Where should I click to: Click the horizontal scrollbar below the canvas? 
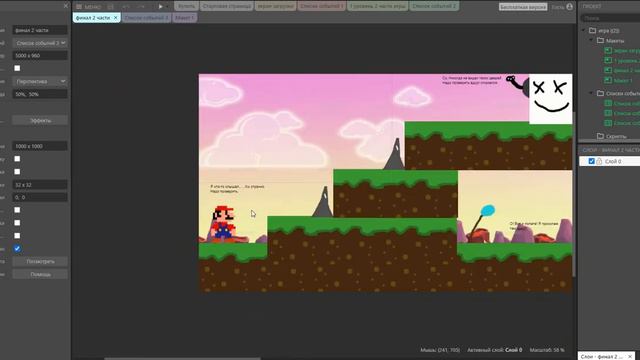point(182,358)
